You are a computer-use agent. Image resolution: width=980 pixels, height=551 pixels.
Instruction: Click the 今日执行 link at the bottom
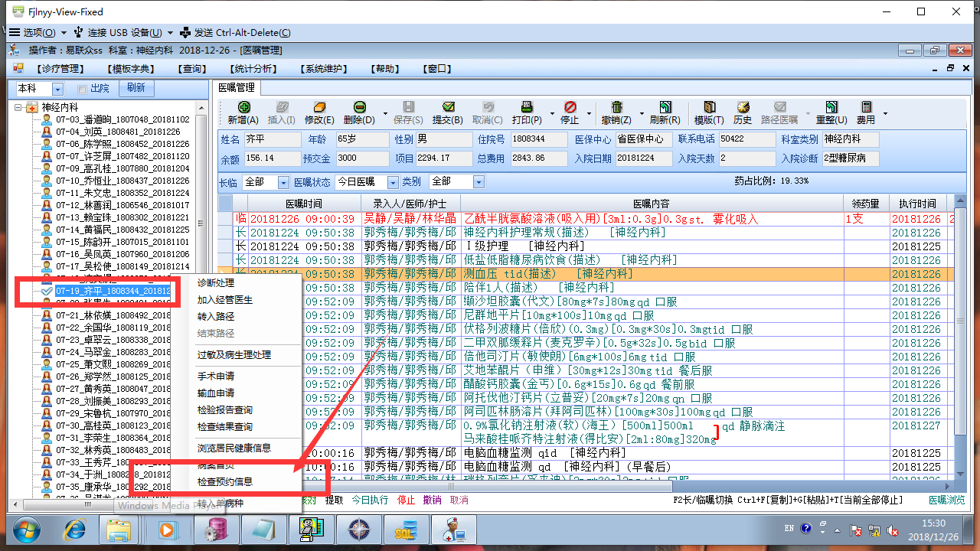click(370, 500)
